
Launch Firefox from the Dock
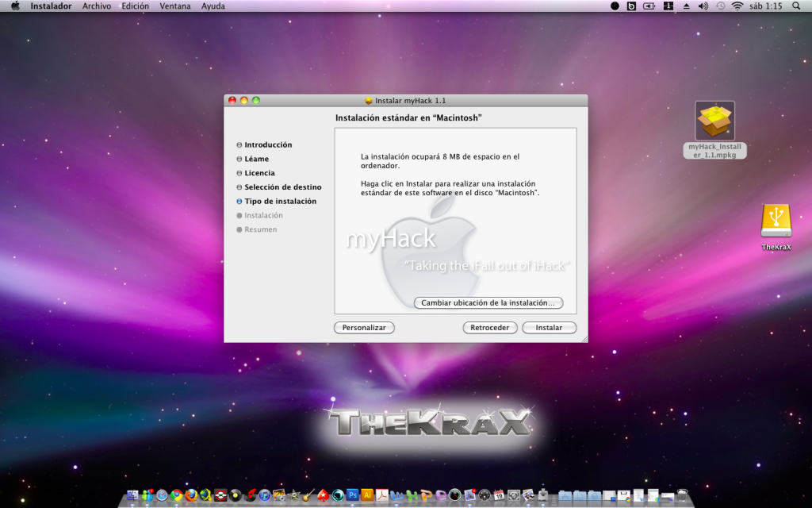click(x=191, y=495)
